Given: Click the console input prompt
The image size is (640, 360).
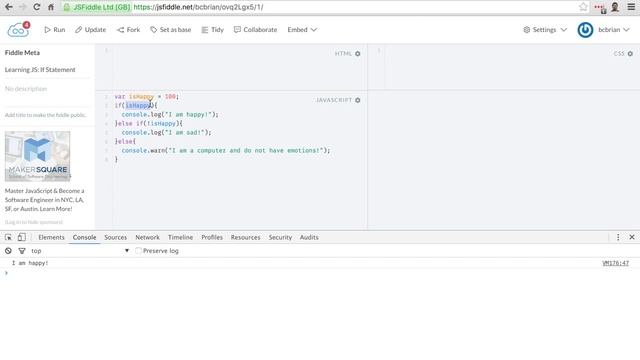Looking at the screenshot, I should [x=320, y=273].
